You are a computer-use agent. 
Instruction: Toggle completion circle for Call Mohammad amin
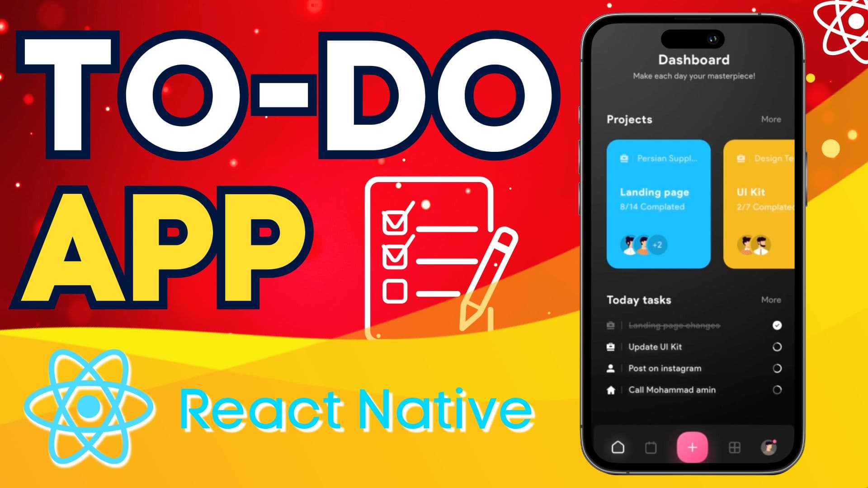coord(777,389)
